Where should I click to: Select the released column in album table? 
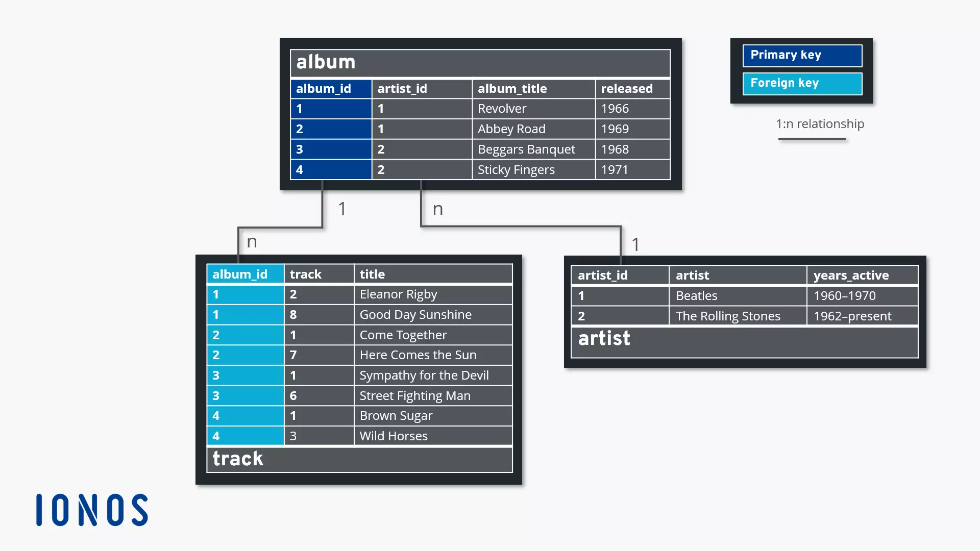(x=627, y=88)
